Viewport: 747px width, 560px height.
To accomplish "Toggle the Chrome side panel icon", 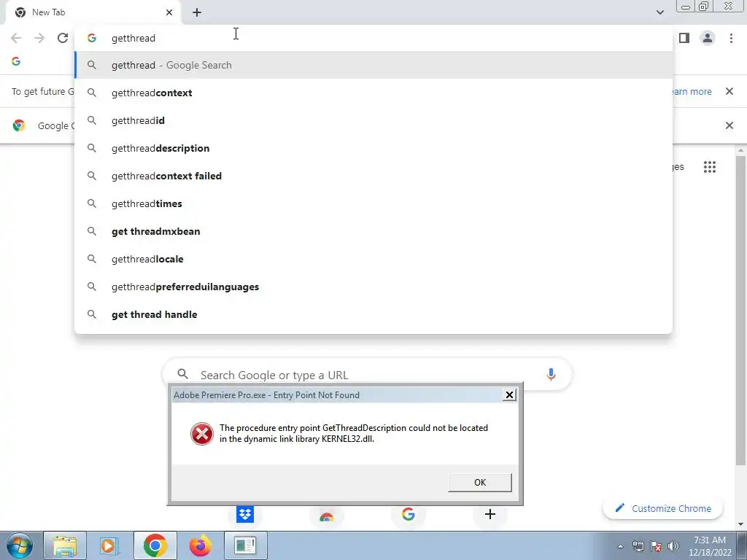I will [x=684, y=38].
